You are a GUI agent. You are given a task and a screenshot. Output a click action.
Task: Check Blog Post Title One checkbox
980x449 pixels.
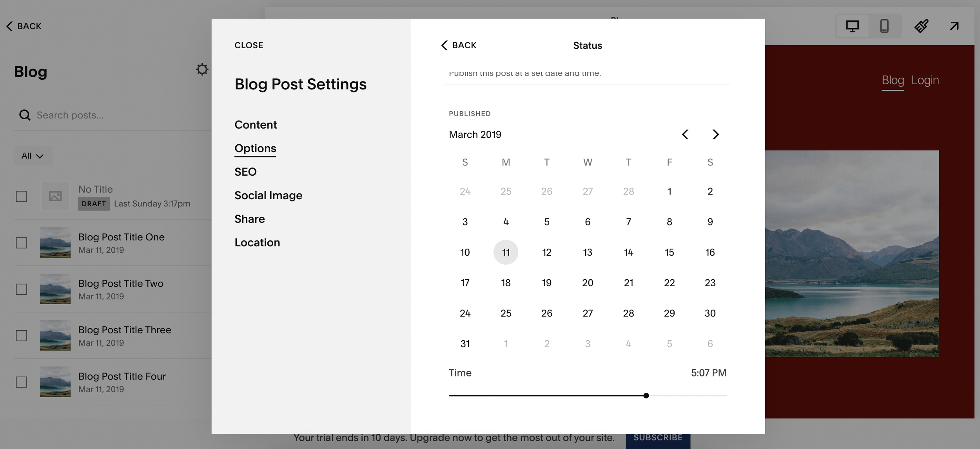[x=22, y=243]
